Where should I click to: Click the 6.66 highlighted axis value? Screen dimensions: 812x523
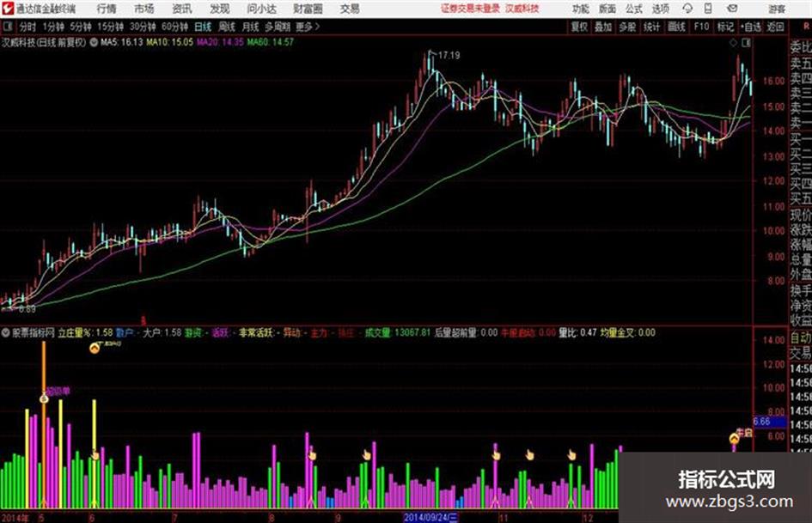[769, 422]
